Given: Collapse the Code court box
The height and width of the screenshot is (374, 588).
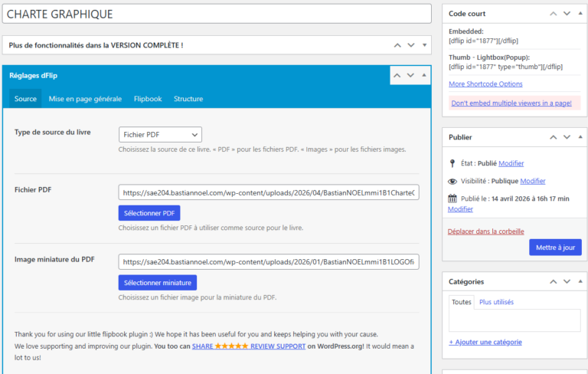Looking at the screenshot, I should pos(580,14).
